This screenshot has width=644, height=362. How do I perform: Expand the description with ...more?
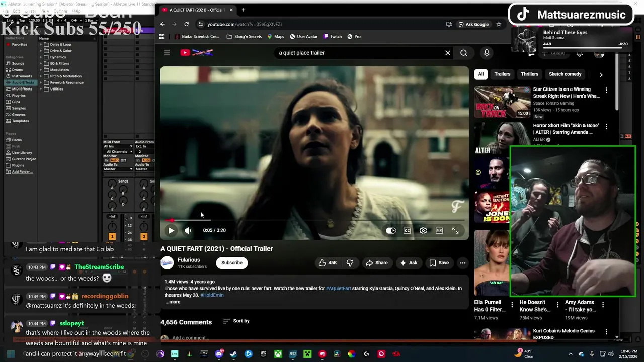(173, 302)
